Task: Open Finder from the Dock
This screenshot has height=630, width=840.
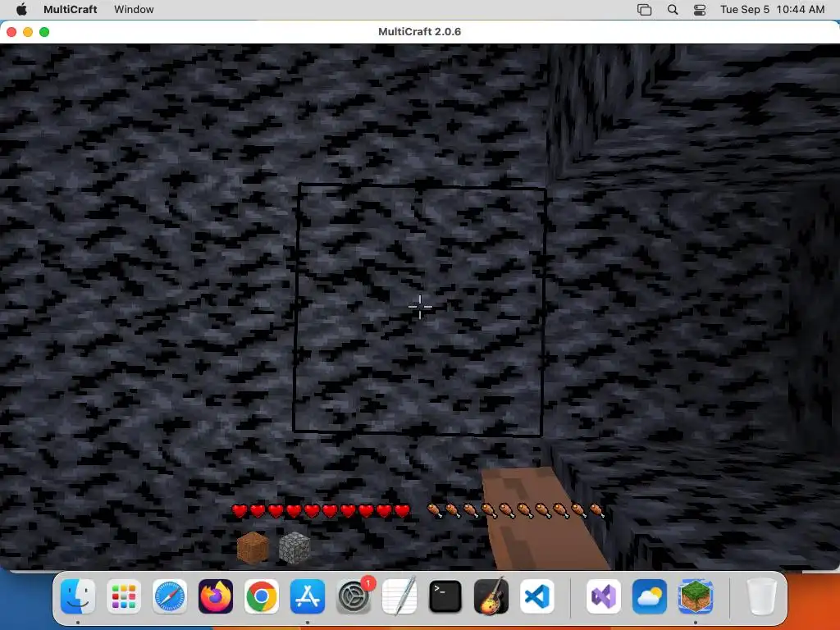Action: click(78, 596)
